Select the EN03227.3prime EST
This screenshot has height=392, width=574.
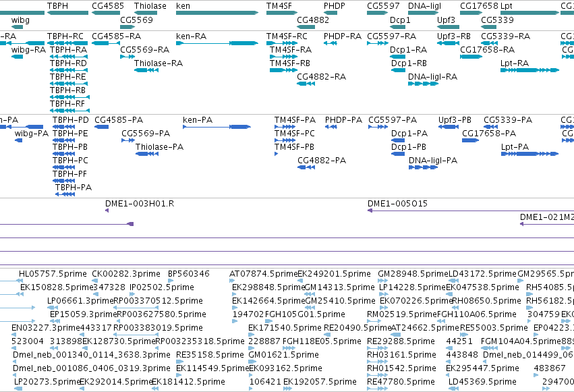(x=15, y=335)
